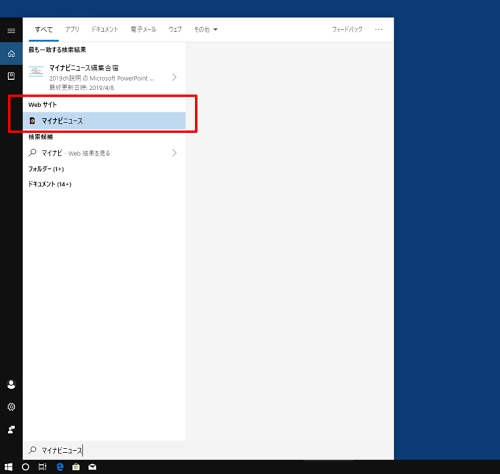Switch to the ドキュメント tab
500x474 pixels.
click(x=105, y=30)
